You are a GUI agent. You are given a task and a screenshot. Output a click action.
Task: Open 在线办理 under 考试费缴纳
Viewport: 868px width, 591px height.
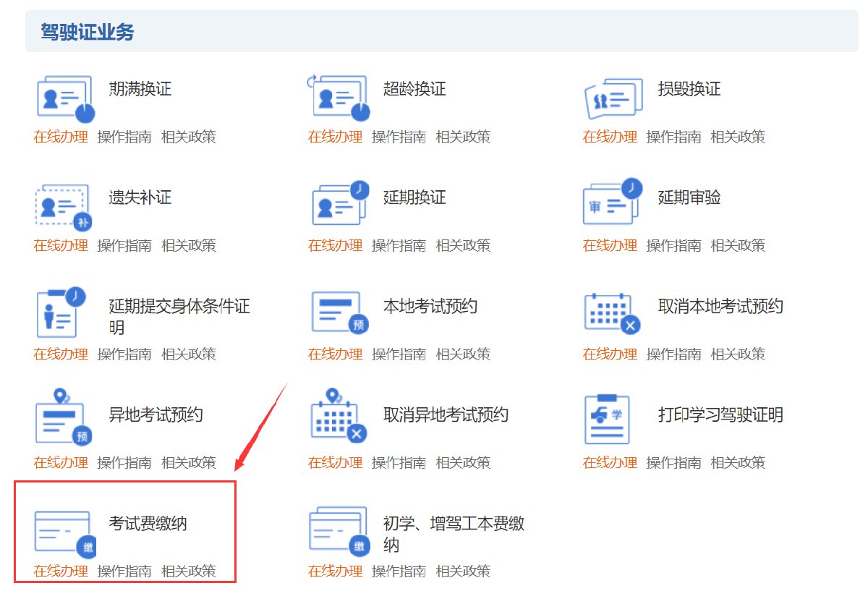click(x=61, y=571)
